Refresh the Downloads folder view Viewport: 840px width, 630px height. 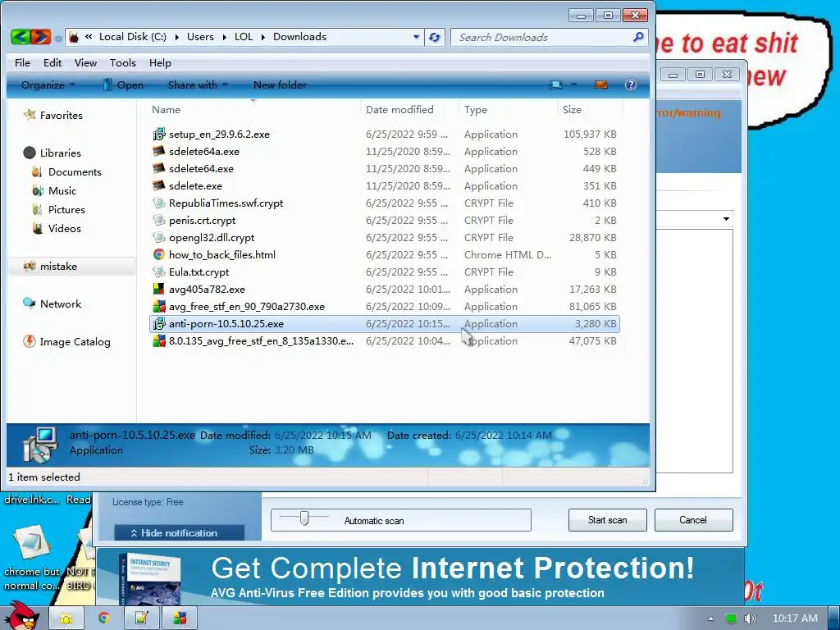435,37
